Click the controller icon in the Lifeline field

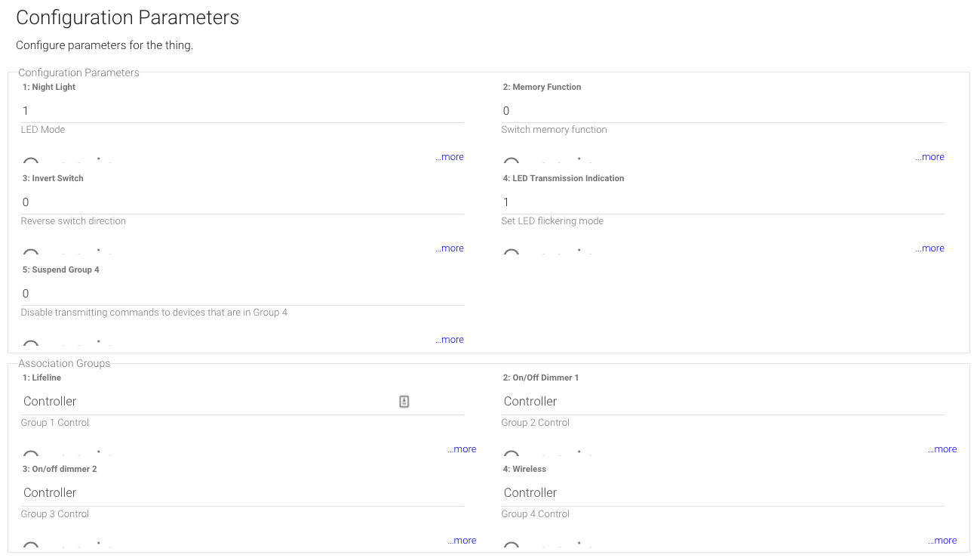coord(404,402)
